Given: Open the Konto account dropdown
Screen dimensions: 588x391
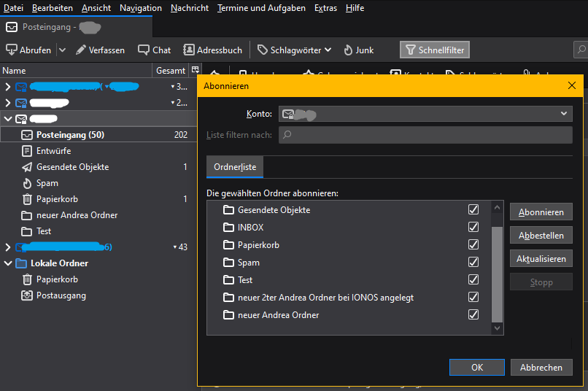Looking at the screenshot, I should pos(425,114).
